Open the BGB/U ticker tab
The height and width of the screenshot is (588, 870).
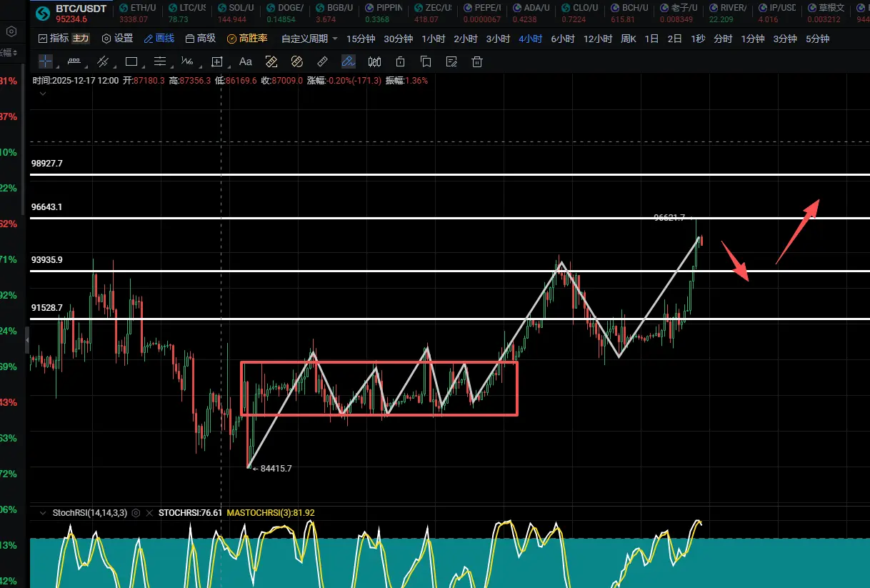click(334, 13)
